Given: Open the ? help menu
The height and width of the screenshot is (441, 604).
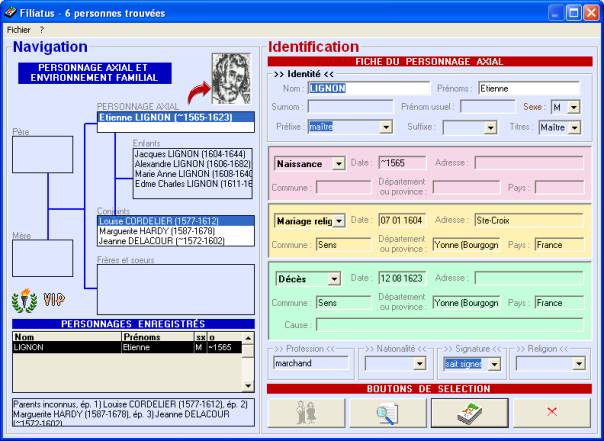Looking at the screenshot, I should click(41, 30).
